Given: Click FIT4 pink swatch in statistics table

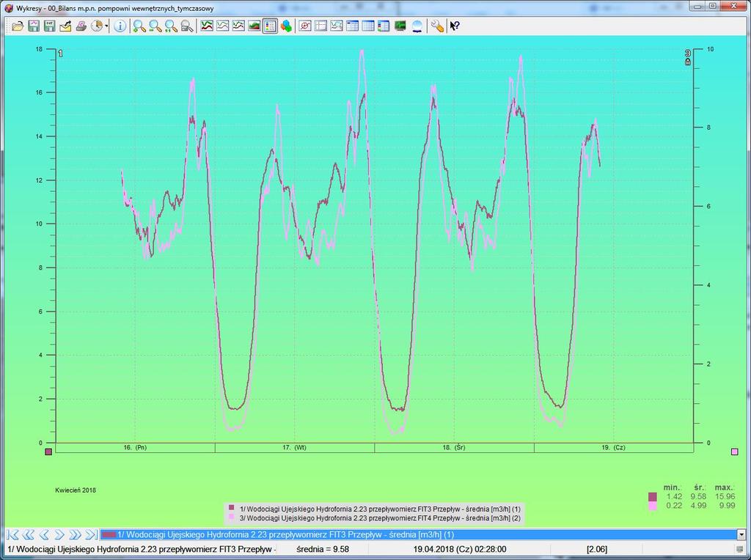Looking at the screenshot, I should pyautogui.click(x=652, y=506).
